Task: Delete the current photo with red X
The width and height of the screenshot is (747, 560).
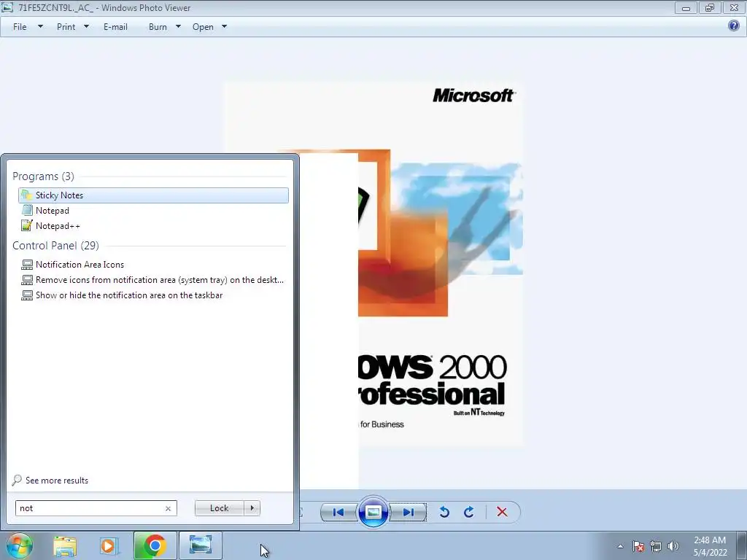Action: [x=502, y=513]
